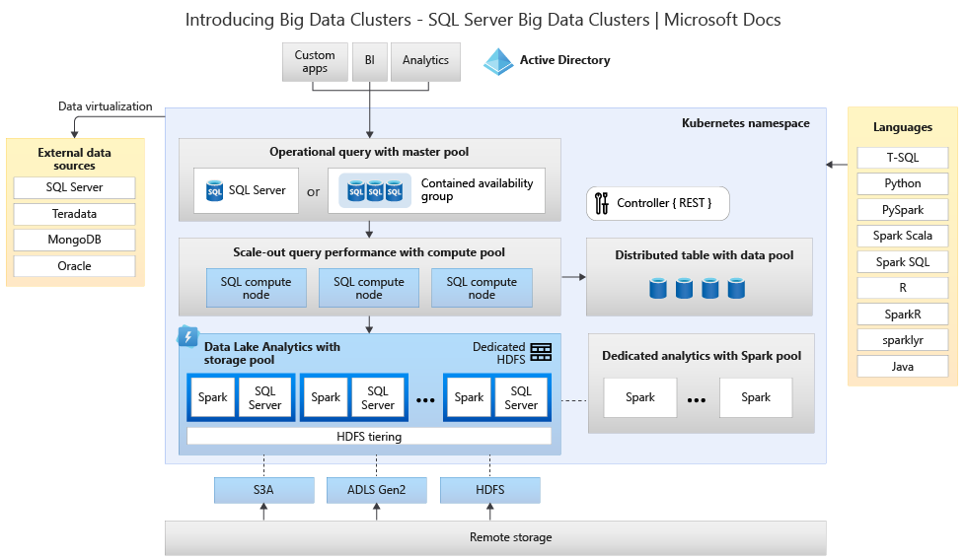
Task: Click the Teradata data source
Action: (75, 214)
